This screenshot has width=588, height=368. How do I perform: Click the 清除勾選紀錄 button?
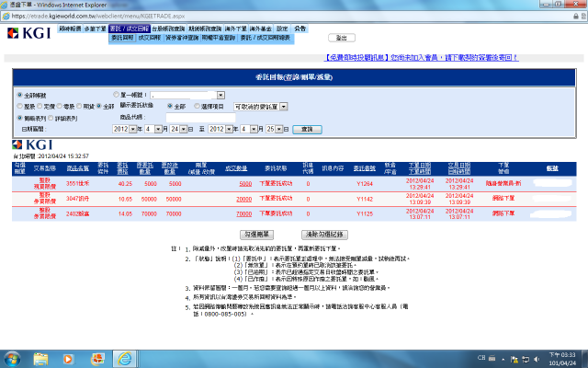coord(324,235)
